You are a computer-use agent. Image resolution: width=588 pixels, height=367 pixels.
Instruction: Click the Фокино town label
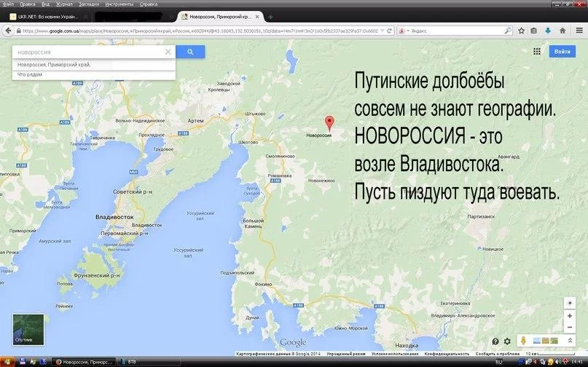pos(263,285)
